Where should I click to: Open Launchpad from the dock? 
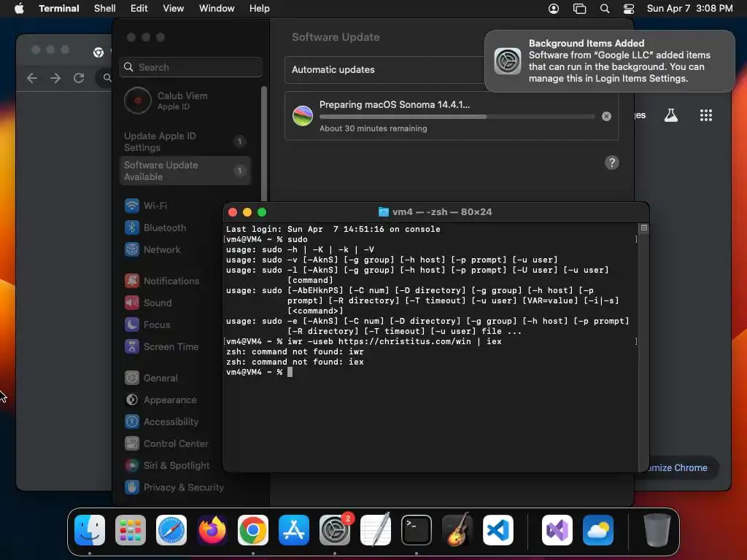tap(131, 530)
